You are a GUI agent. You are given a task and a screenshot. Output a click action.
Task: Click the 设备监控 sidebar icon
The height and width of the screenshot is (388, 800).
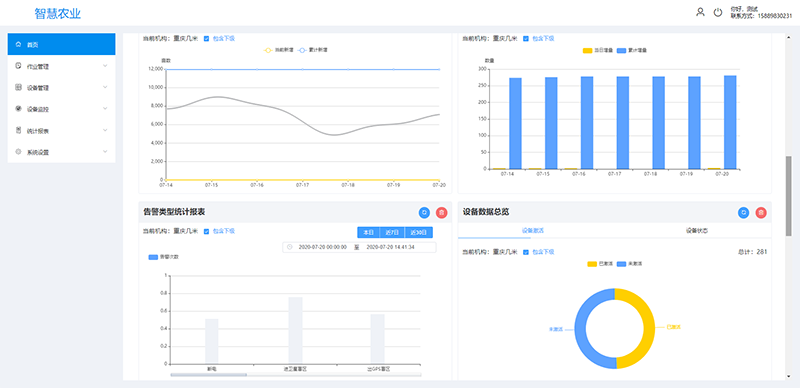tap(19, 109)
